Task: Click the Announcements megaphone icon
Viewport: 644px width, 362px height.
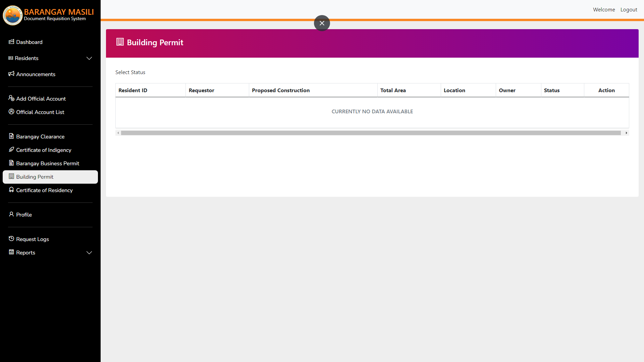Action: (11, 74)
